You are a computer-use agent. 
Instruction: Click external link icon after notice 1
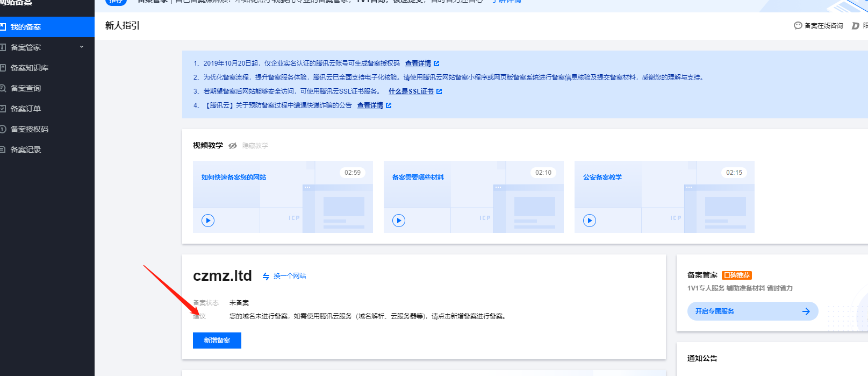tap(436, 63)
